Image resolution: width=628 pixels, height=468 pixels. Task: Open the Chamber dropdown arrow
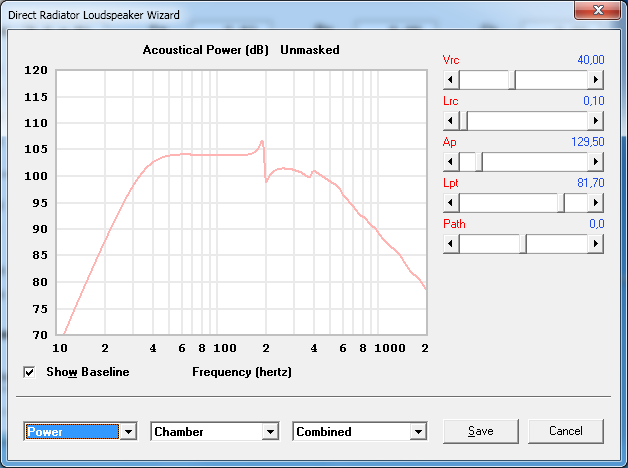(x=271, y=432)
